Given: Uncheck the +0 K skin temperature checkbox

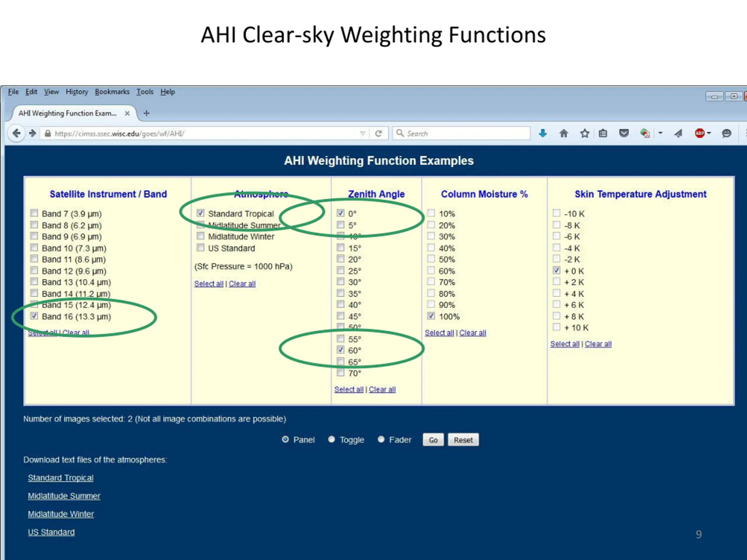Looking at the screenshot, I should 556,270.
